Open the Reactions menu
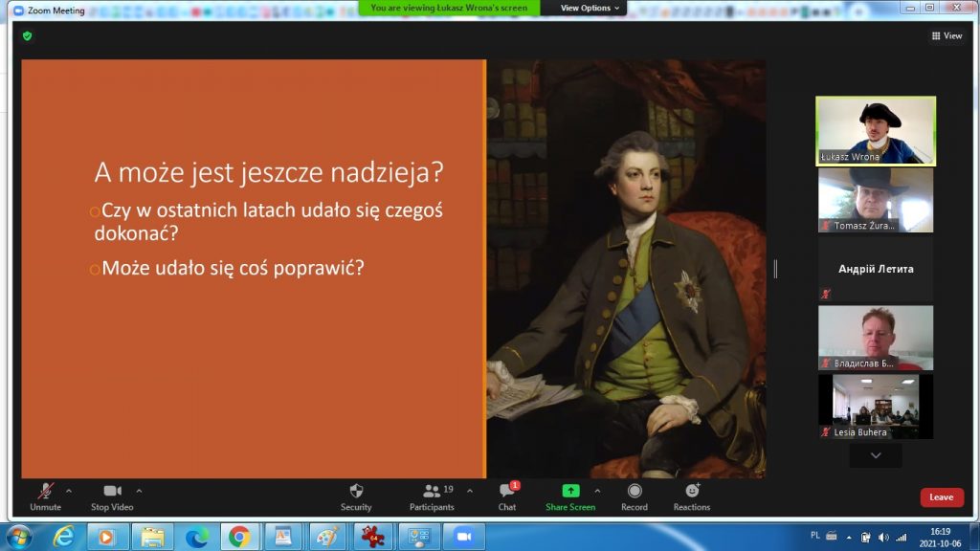This screenshot has height=551, width=980. [691, 496]
